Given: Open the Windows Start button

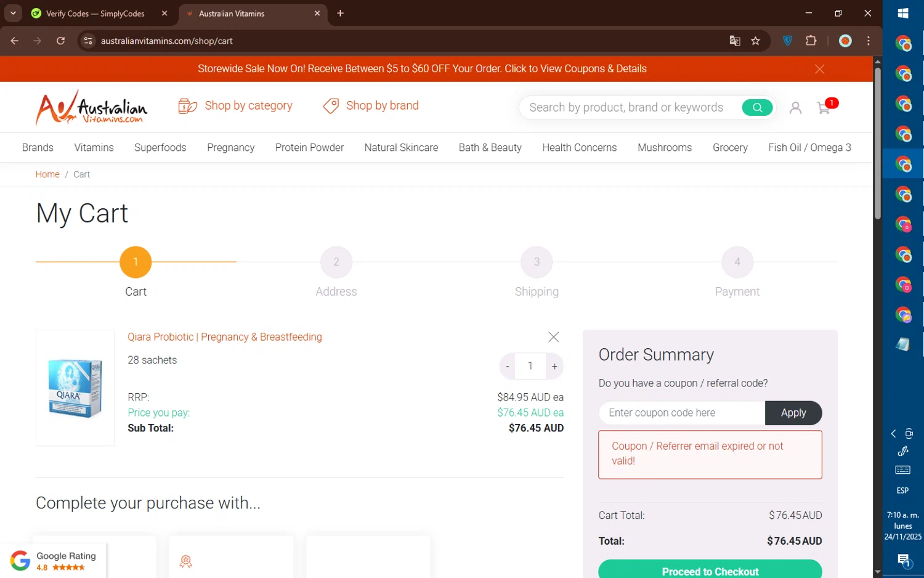Looking at the screenshot, I should click(903, 14).
